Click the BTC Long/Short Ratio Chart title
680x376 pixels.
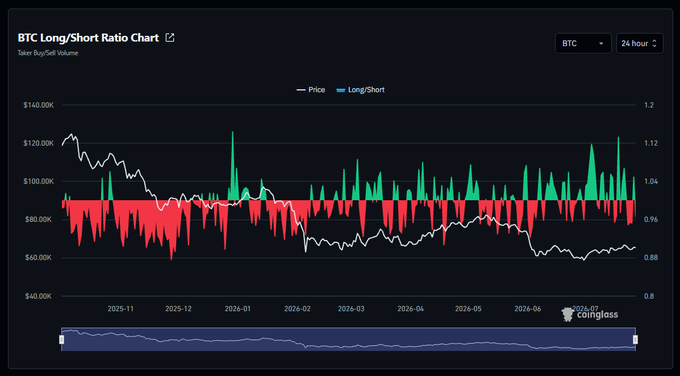point(88,38)
